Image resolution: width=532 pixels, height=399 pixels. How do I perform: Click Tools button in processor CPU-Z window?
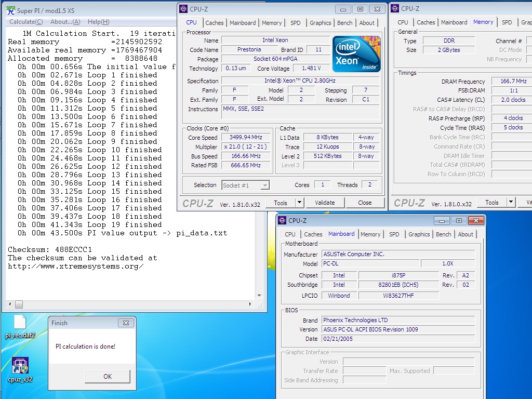point(280,203)
